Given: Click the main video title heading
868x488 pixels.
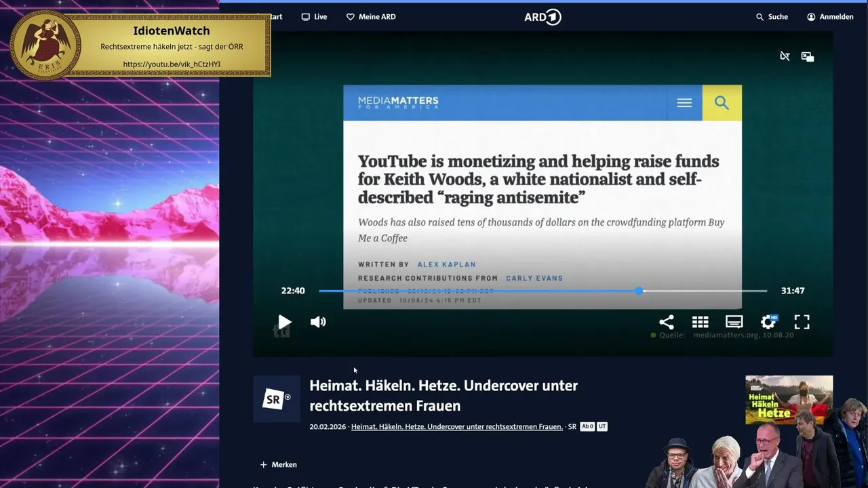Looking at the screenshot, I should (x=443, y=395).
